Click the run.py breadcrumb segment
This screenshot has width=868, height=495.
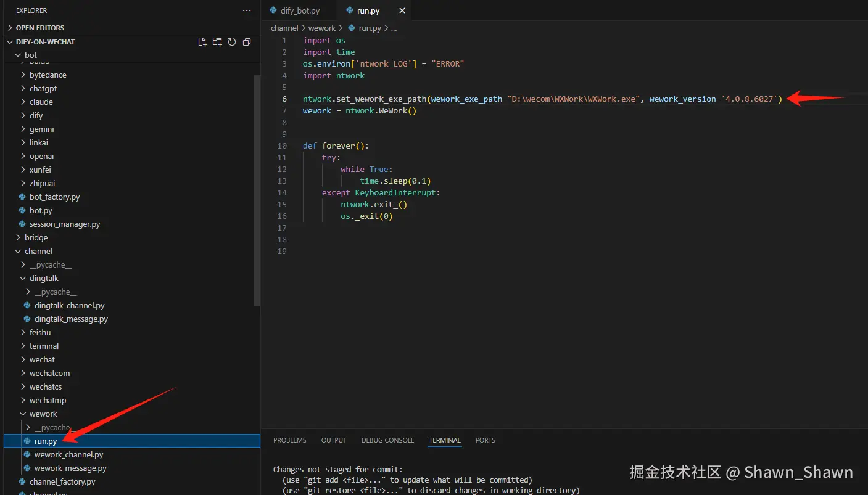click(x=365, y=28)
